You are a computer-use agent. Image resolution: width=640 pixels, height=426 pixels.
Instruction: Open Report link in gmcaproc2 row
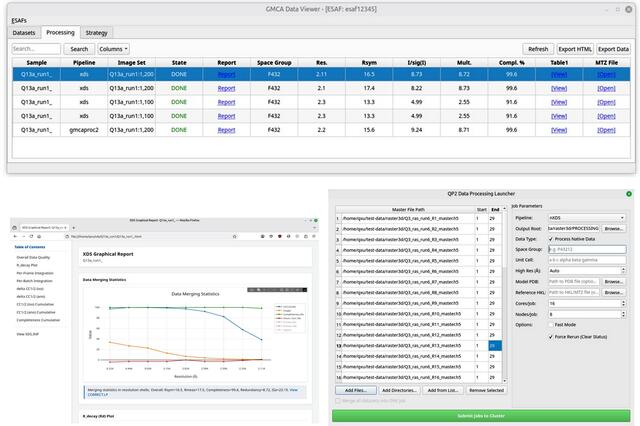point(227,130)
